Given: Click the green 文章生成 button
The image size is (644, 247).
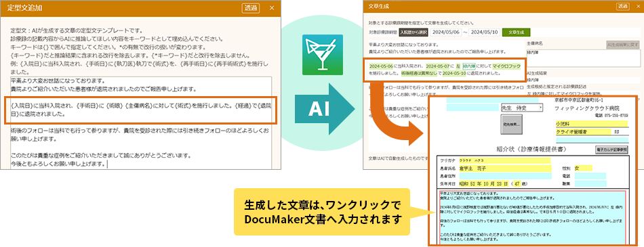Looking at the screenshot, I should click(517, 32).
